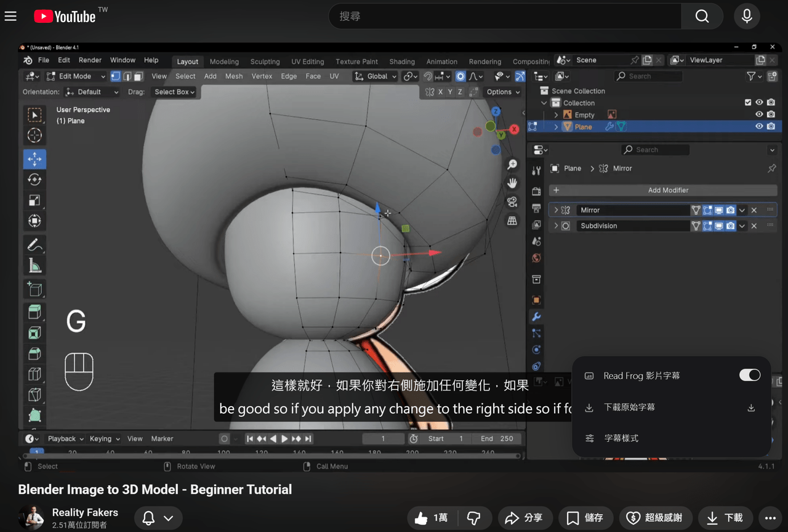The height and width of the screenshot is (532, 788).
Task: Switch to the Sculpting workspace tab
Action: 265,62
